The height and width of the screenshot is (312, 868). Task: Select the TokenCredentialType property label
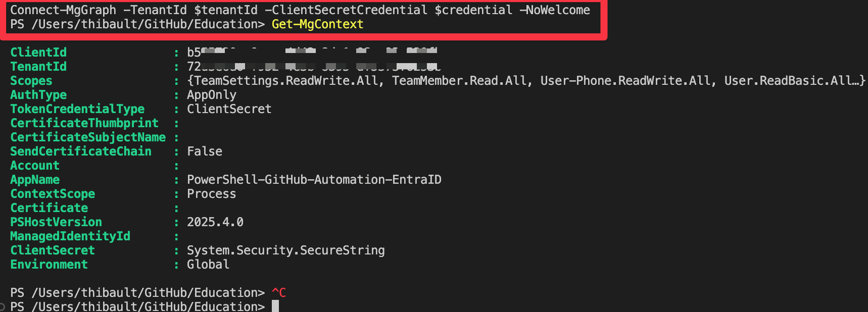(77, 109)
